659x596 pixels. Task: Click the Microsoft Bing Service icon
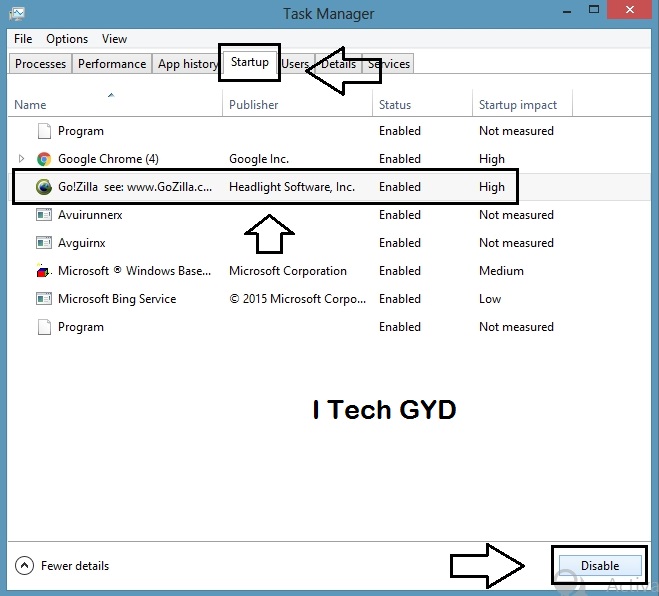[x=44, y=299]
